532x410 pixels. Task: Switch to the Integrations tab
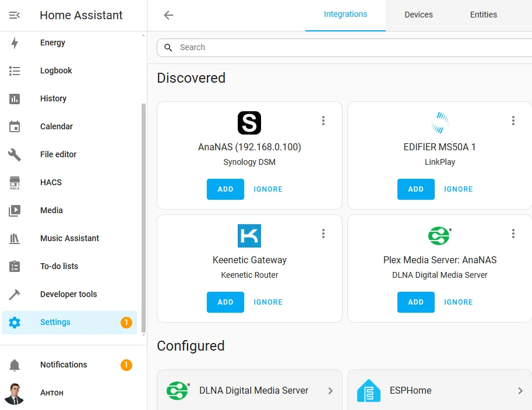[x=346, y=15]
